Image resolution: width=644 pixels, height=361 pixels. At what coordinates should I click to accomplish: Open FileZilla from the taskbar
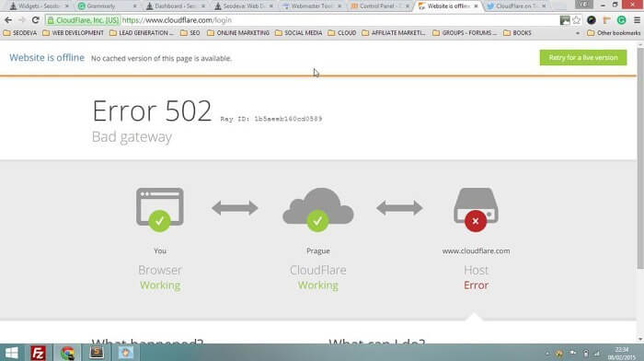pos(38,353)
